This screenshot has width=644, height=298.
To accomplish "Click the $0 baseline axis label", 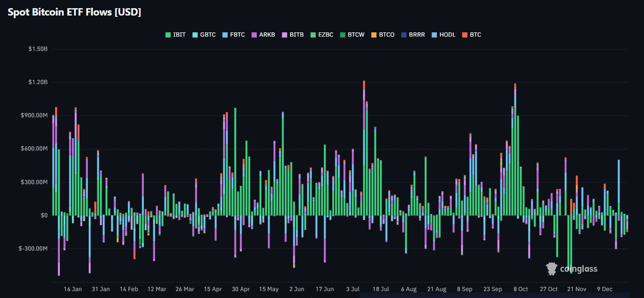I will click(44, 215).
